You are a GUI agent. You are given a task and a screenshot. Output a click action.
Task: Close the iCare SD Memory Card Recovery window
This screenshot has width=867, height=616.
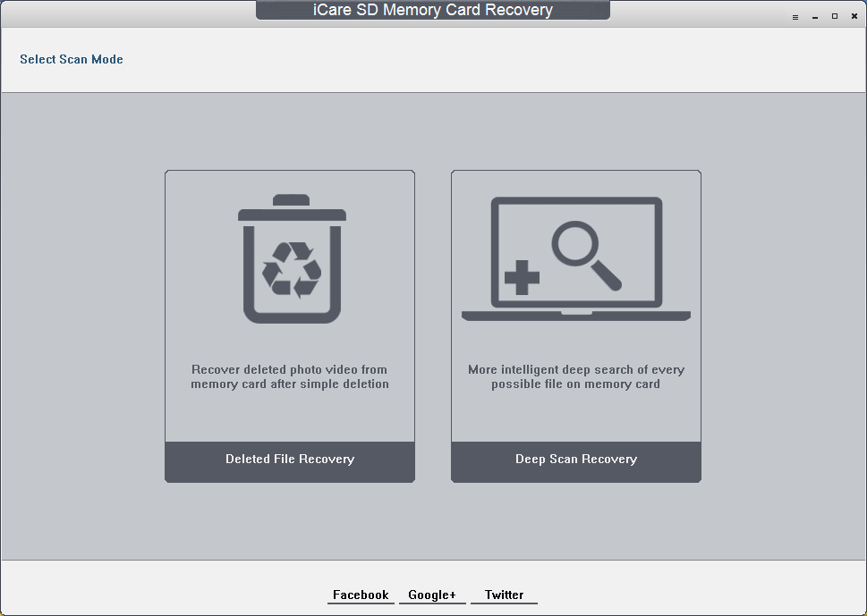pyautogui.click(x=854, y=17)
